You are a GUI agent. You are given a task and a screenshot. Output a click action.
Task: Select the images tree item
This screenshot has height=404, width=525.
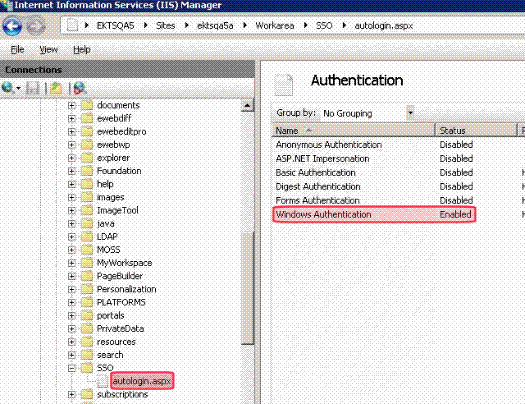110,197
